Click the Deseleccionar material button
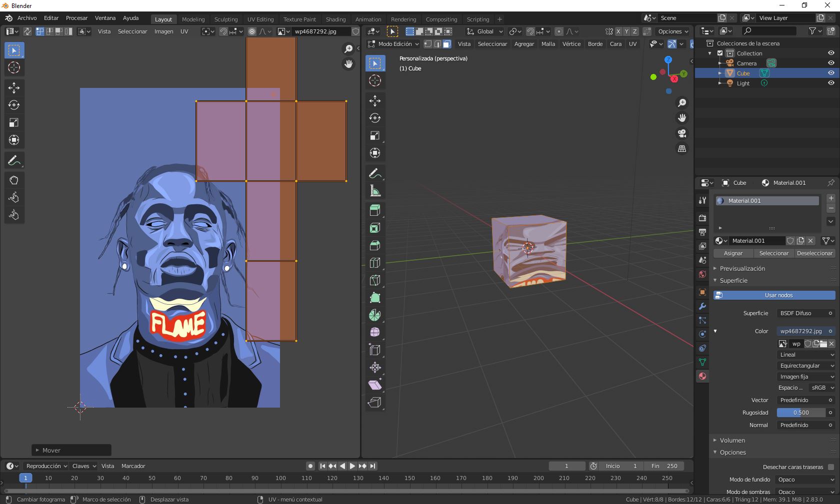 (814, 253)
